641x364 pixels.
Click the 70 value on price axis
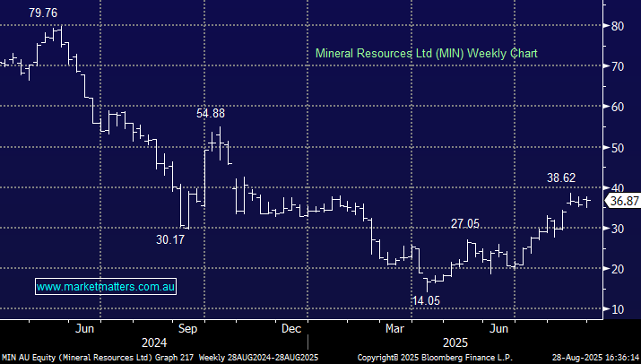(618, 66)
